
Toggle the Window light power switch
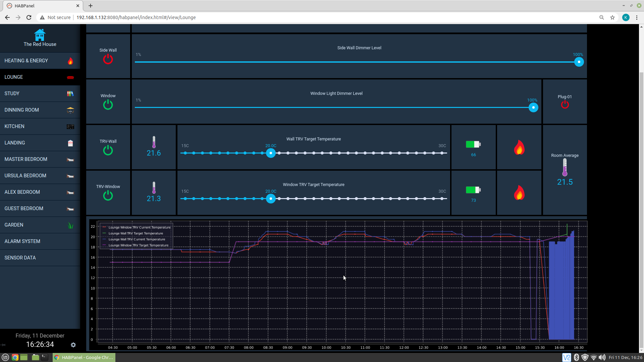point(108,105)
